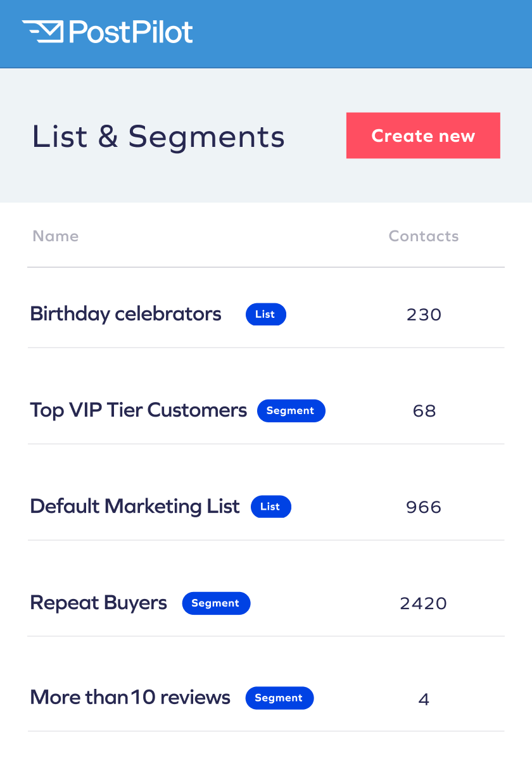
Task: Click the 4 contacts count
Action: tap(424, 700)
